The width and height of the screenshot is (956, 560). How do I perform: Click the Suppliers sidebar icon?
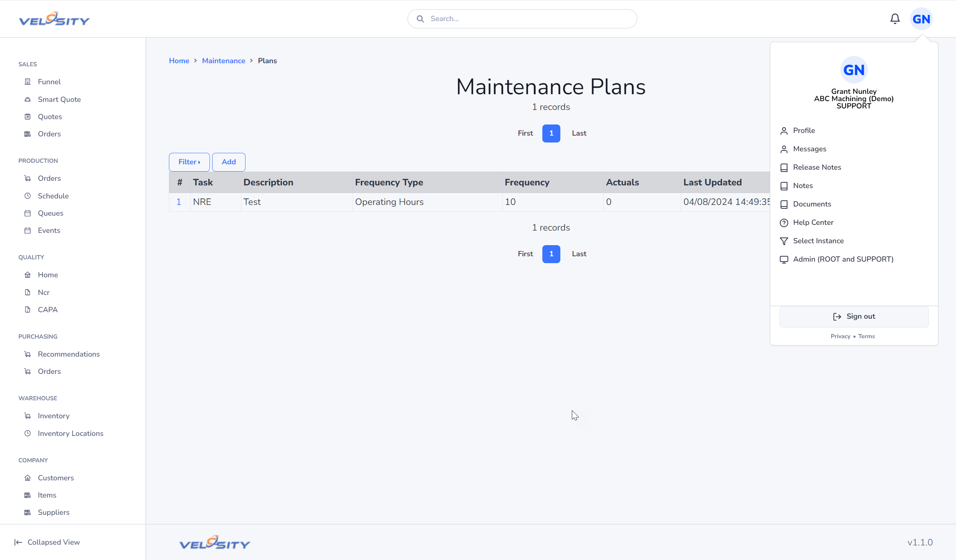(28, 512)
